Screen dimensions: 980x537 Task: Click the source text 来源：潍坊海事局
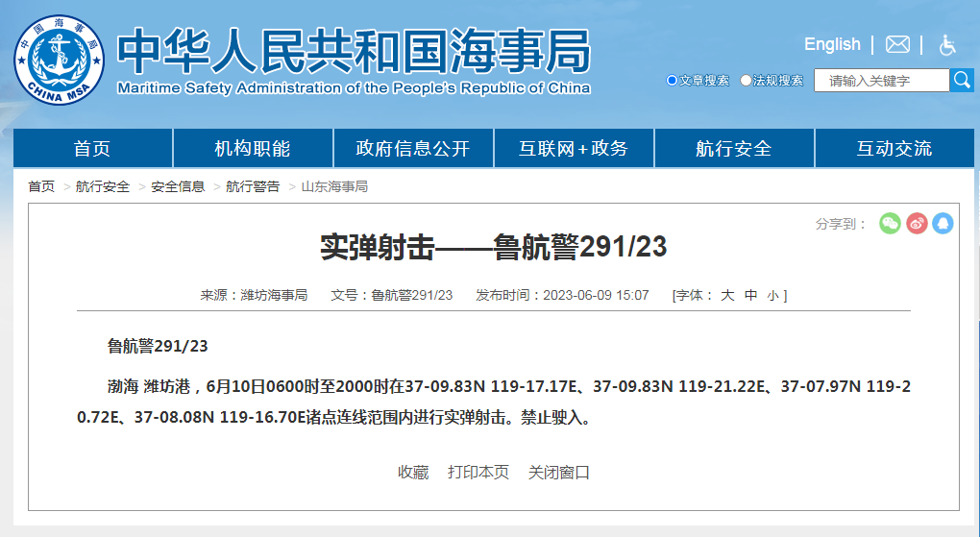254,295
